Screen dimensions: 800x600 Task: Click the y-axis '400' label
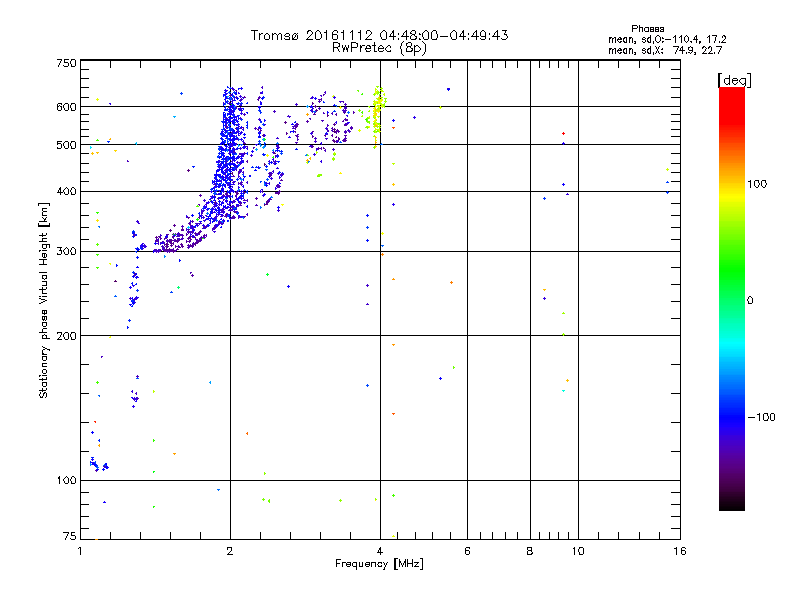tap(66, 192)
